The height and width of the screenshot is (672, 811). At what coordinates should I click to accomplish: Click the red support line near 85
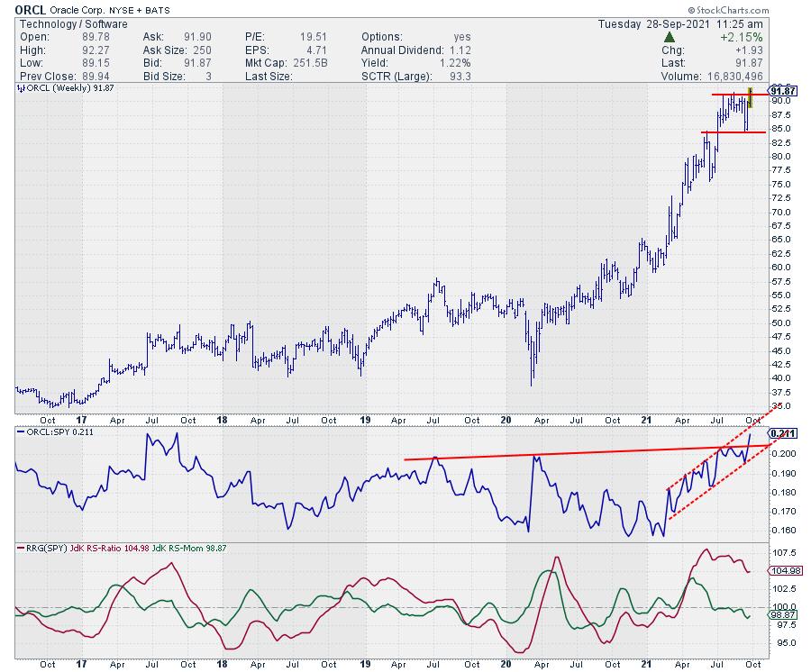[734, 132]
